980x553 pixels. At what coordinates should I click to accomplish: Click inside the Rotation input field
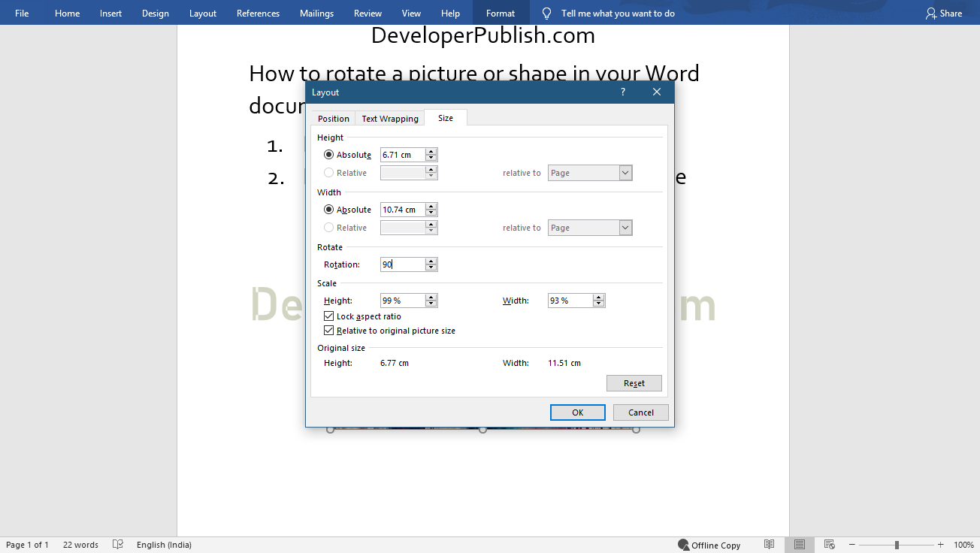coord(401,264)
